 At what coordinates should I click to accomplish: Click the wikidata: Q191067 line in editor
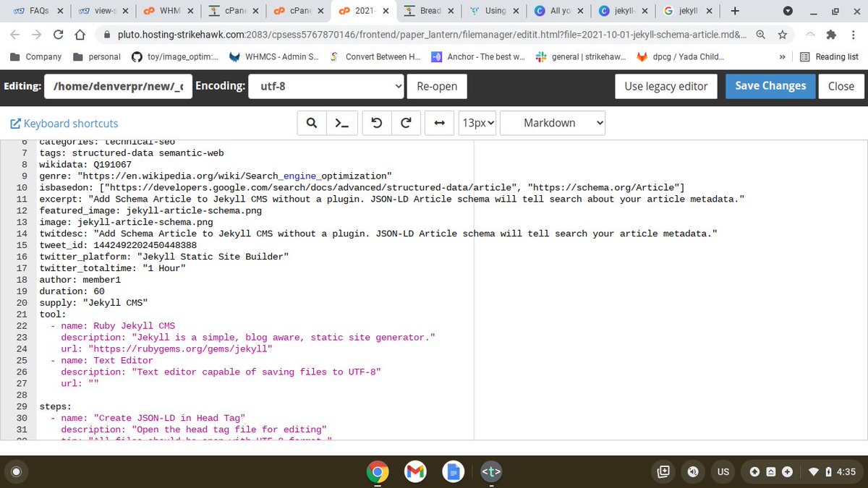coord(85,164)
